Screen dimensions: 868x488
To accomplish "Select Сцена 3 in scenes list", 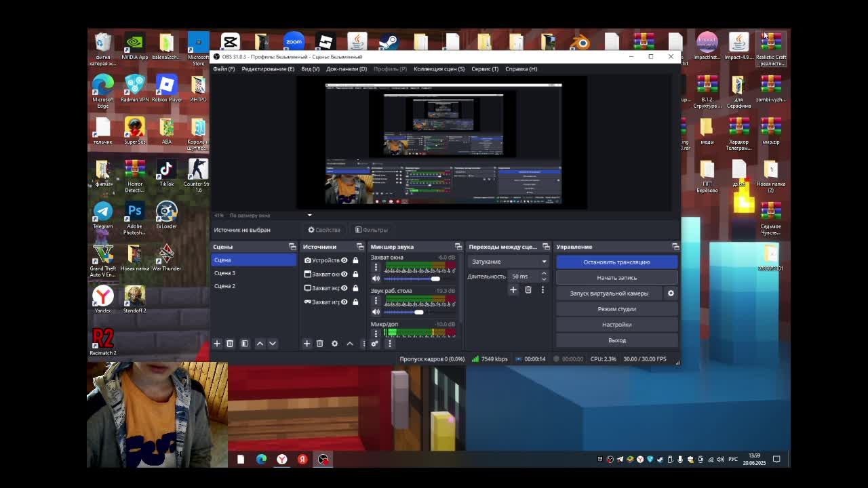I will pyautogui.click(x=254, y=273).
